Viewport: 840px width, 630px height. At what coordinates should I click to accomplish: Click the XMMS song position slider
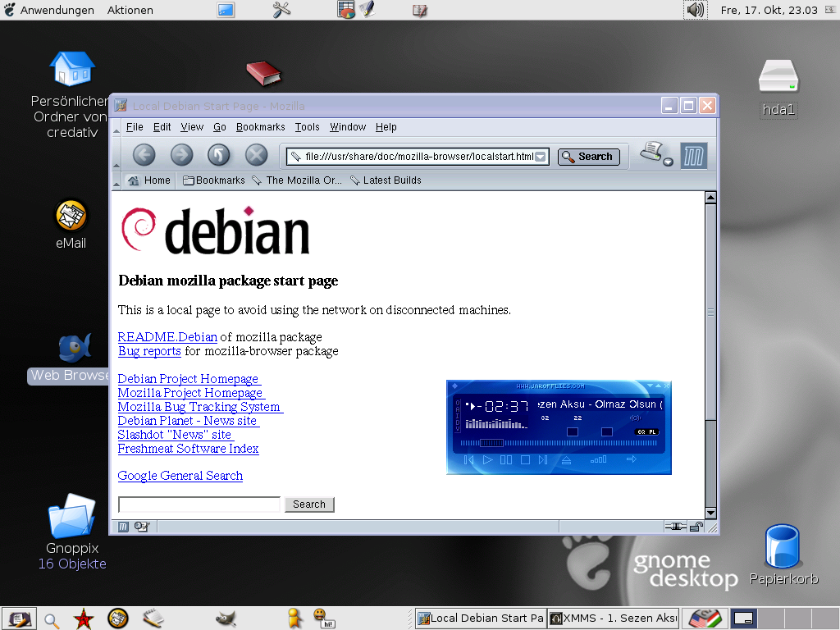(558, 443)
